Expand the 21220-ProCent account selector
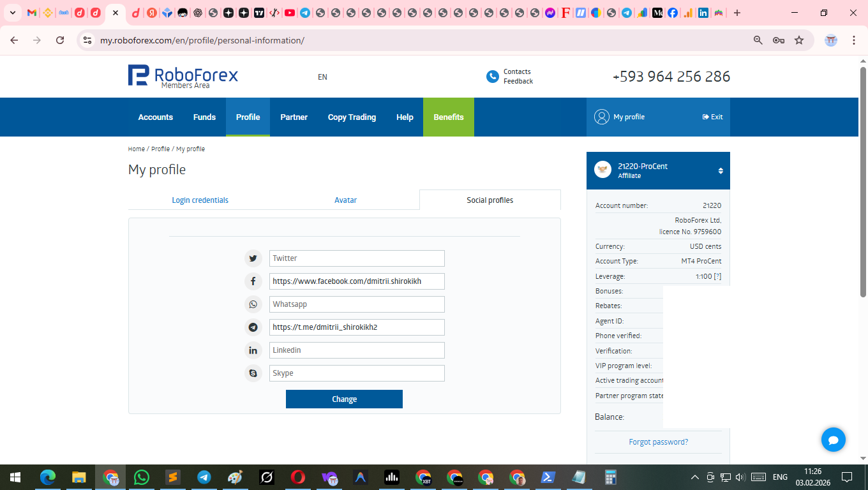The width and height of the screenshot is (868, 490). 721,171
